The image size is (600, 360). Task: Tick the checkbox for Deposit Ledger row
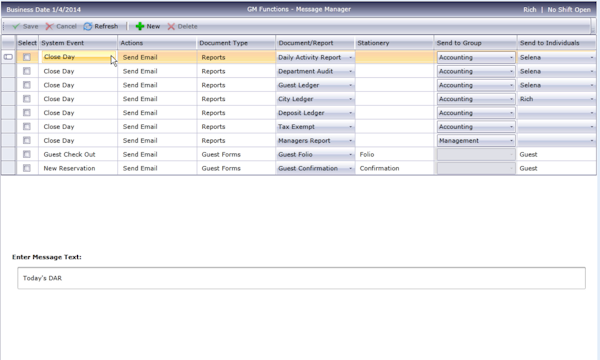pos(26,112)
